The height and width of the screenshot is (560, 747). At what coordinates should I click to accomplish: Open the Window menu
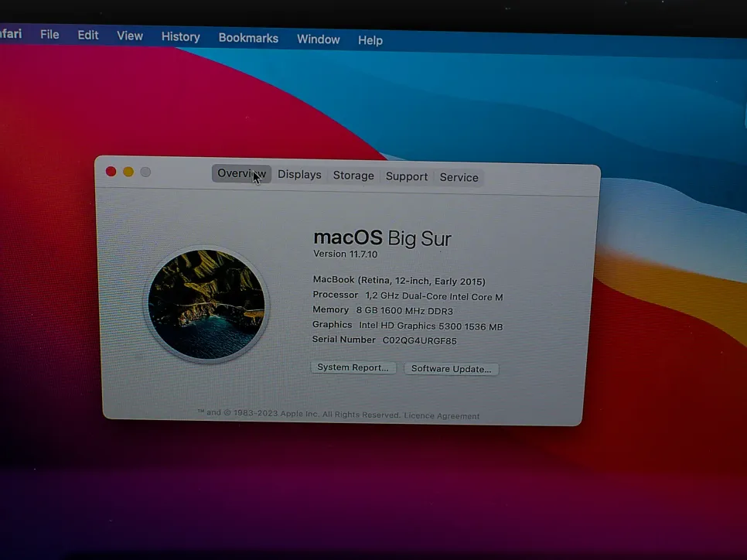pyautogui.click(x=319, y=39)
